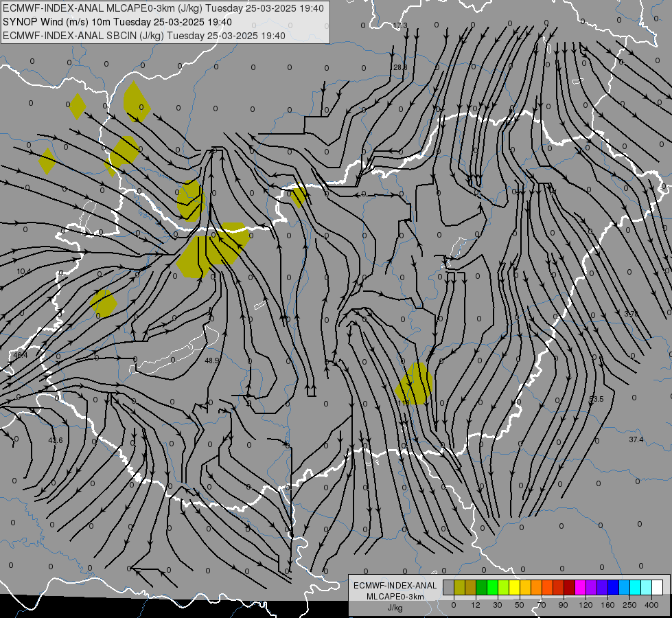This screenshot has width=672, height=618.
Task: Click the SYNOP Wind 10m title line
Action: pyautogui.click(x=117, y=22)
